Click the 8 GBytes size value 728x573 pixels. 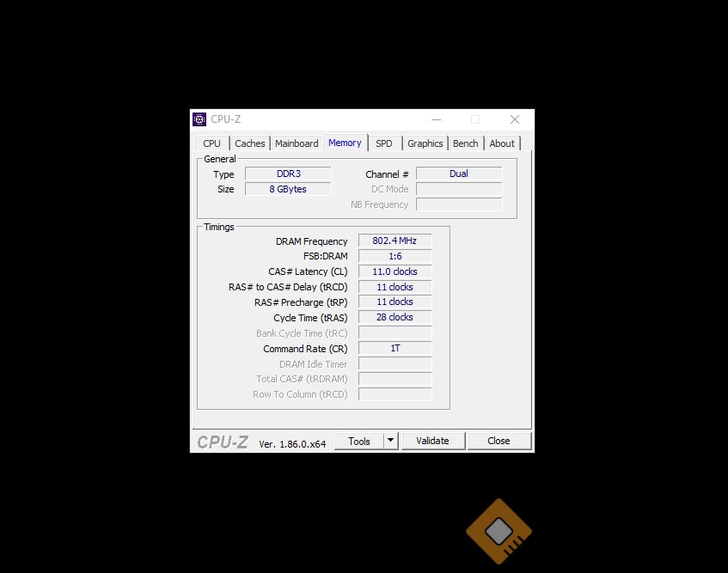[x=288, y=189]
